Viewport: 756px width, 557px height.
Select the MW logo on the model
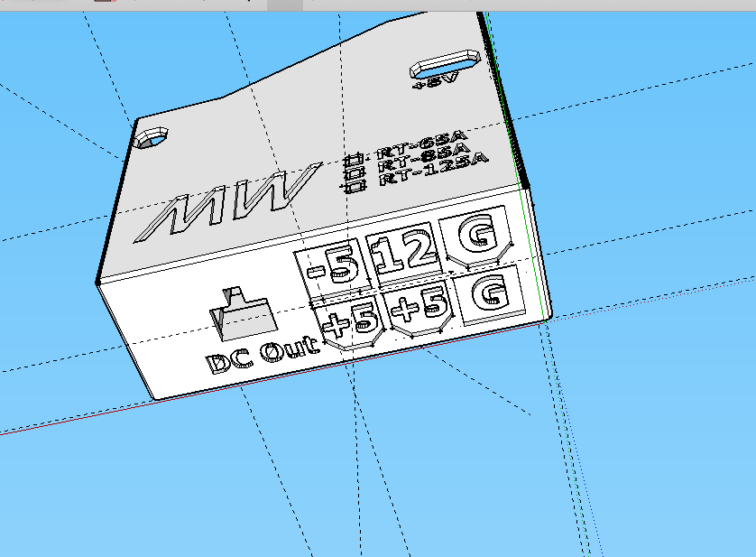[x=228, y=201]
